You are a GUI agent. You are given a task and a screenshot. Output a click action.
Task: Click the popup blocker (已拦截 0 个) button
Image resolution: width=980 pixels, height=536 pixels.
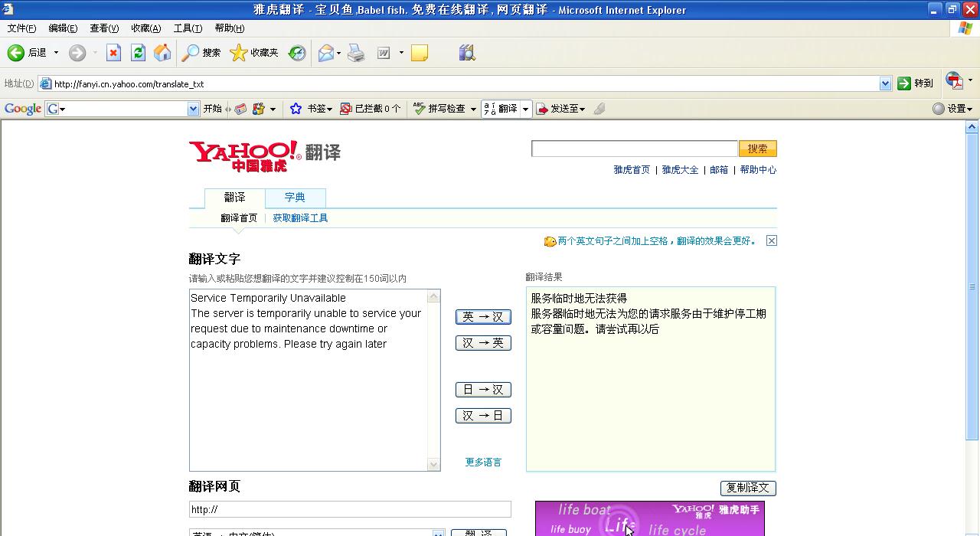pyautogui.click(x=370, y=109)
